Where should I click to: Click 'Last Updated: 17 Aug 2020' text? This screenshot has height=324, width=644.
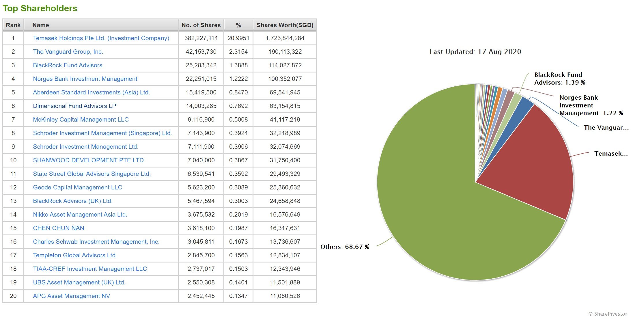point(475,52)
